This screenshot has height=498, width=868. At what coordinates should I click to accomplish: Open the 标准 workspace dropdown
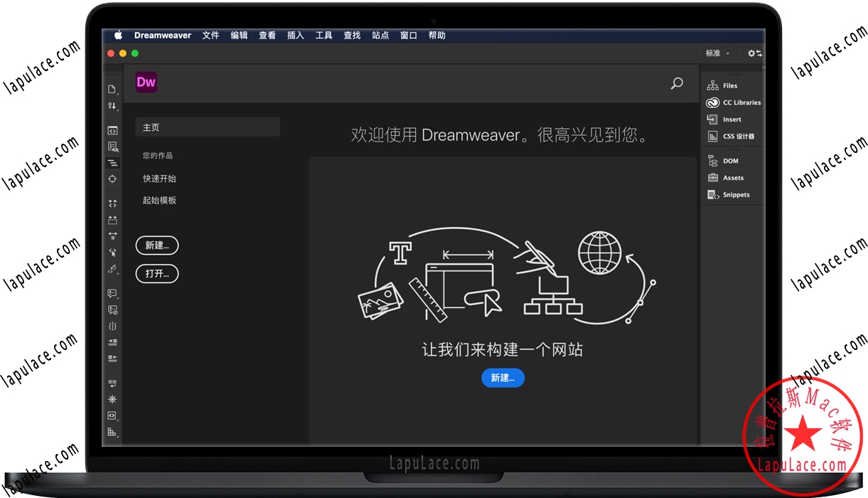pyautogui.click(x=717, y=53)
